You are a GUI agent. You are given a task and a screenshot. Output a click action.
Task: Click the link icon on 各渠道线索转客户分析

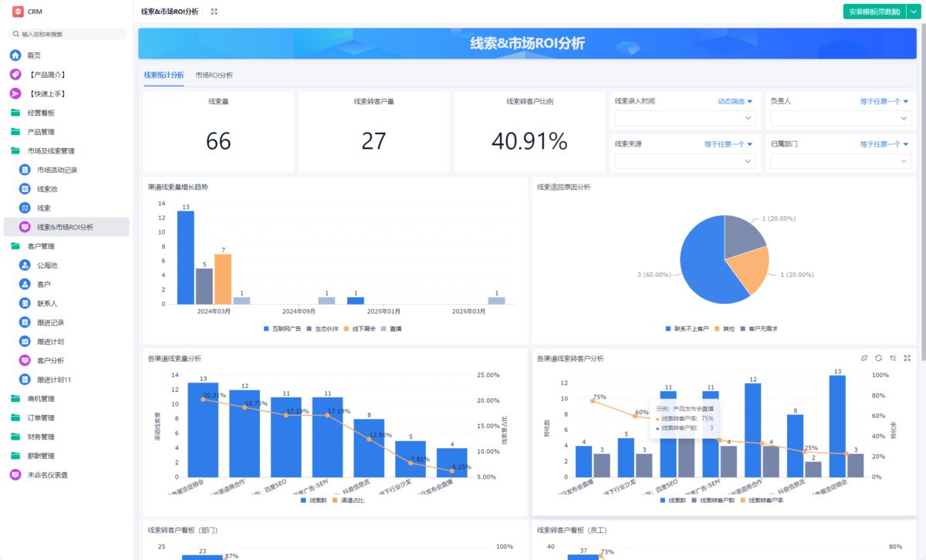[x=864, y=358]
